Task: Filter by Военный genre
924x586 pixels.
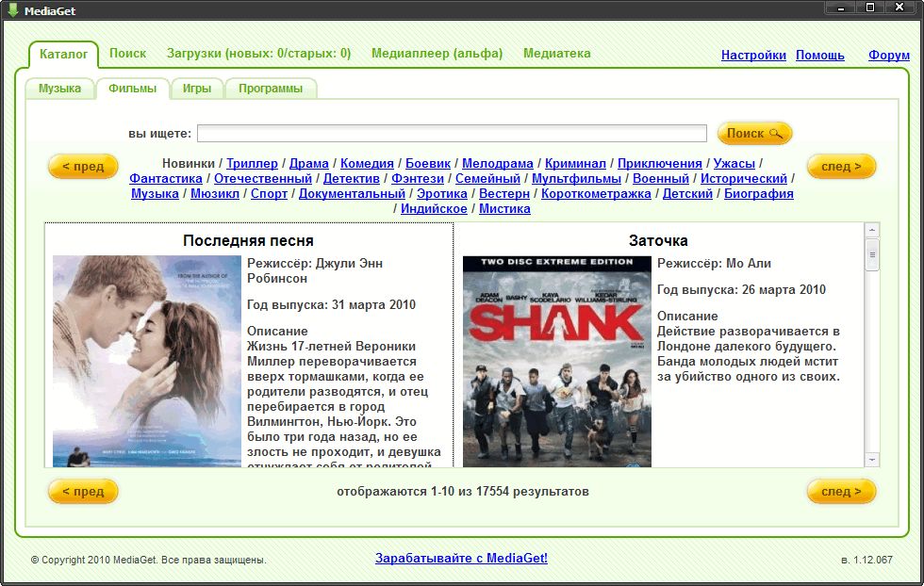Action: [661, 178]
